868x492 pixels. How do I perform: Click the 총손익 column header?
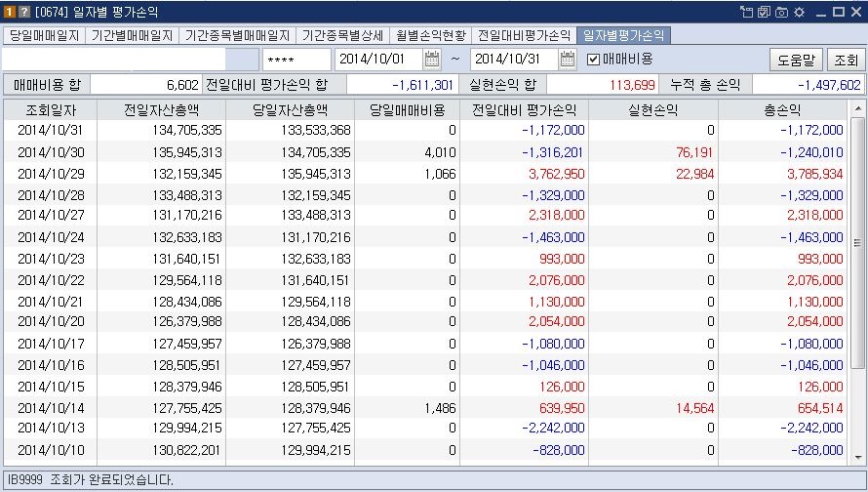click(783, 110)
